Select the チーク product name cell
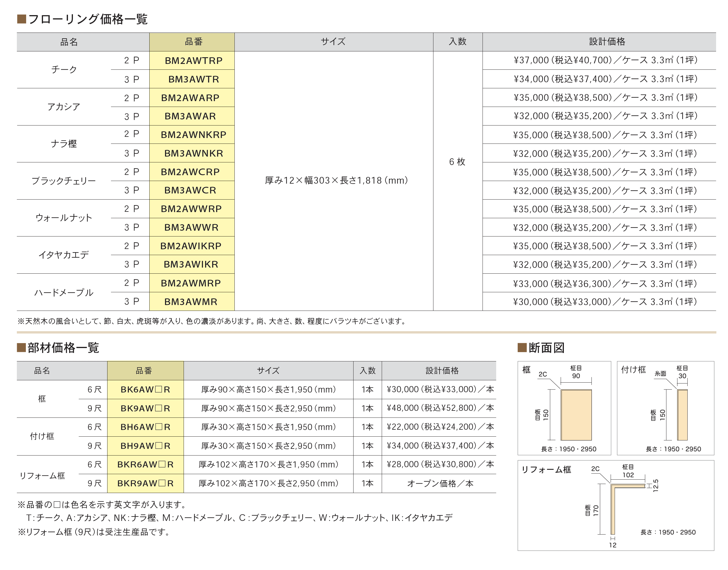728x570 pixels. coord(64,70)
